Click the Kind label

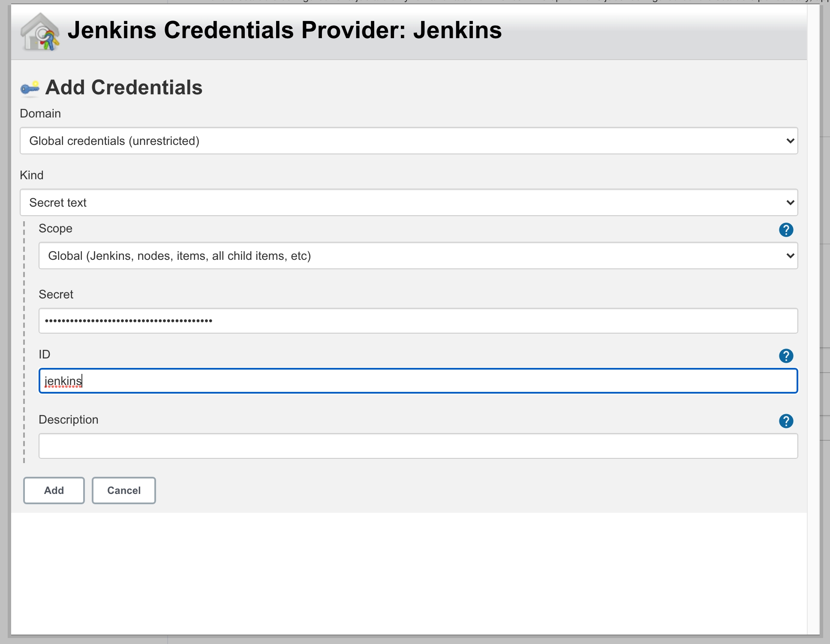32,175
